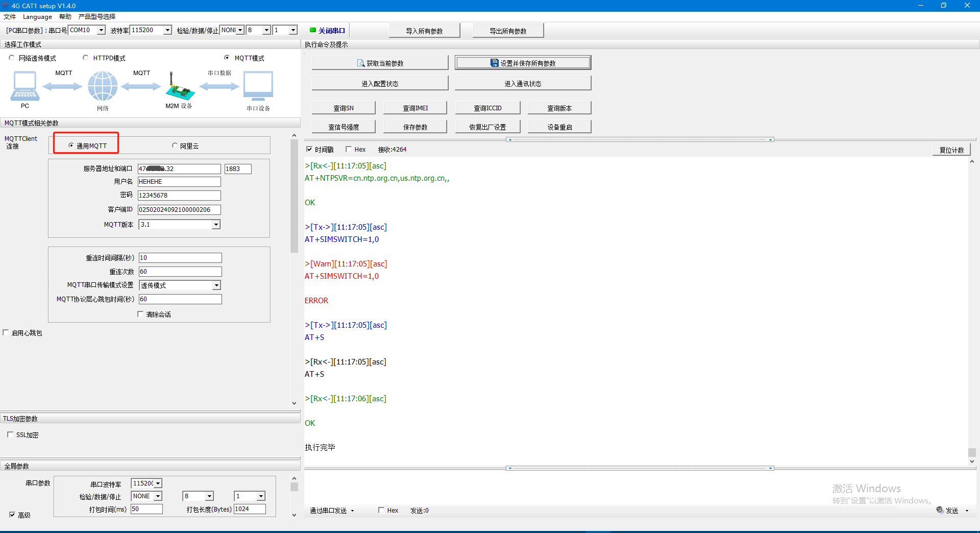Click the network globe icon
980x533 pixels.
pyautogui.click(x=103, y=86)
